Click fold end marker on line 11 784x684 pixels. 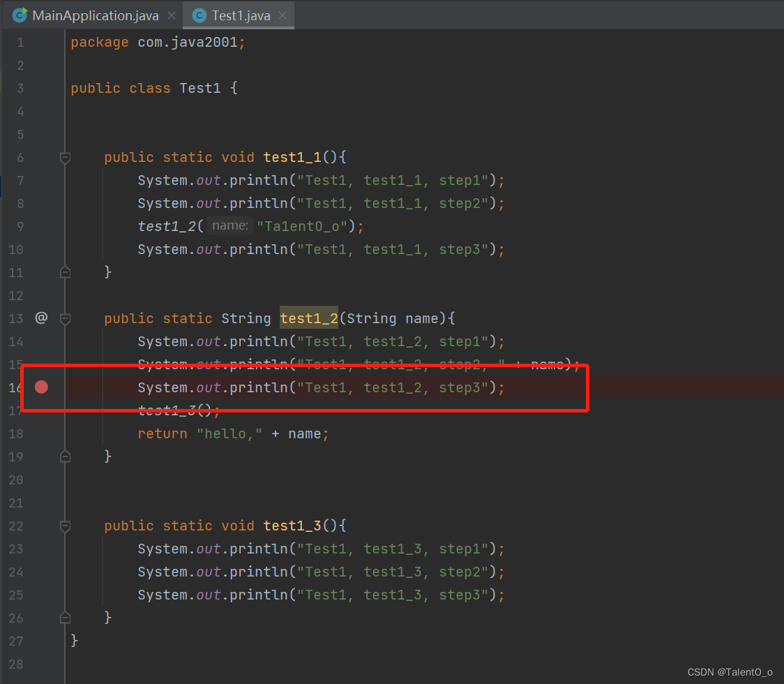(x=65, y=272)
